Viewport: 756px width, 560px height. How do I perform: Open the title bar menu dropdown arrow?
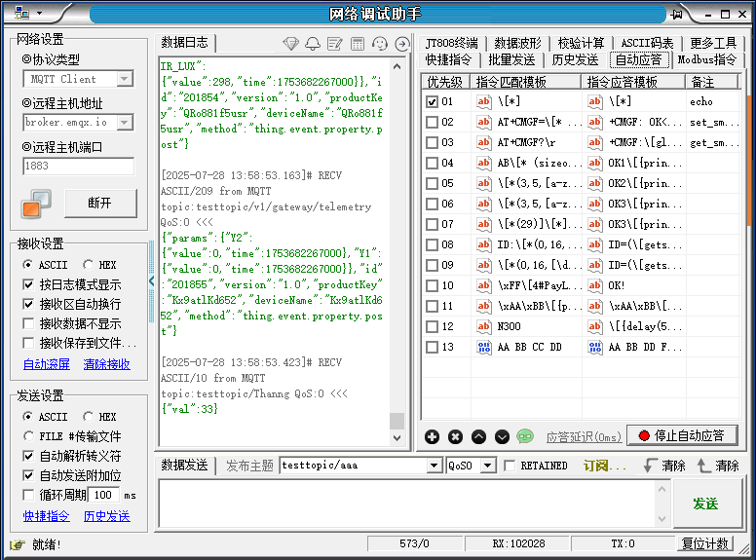tap(40, 13)
